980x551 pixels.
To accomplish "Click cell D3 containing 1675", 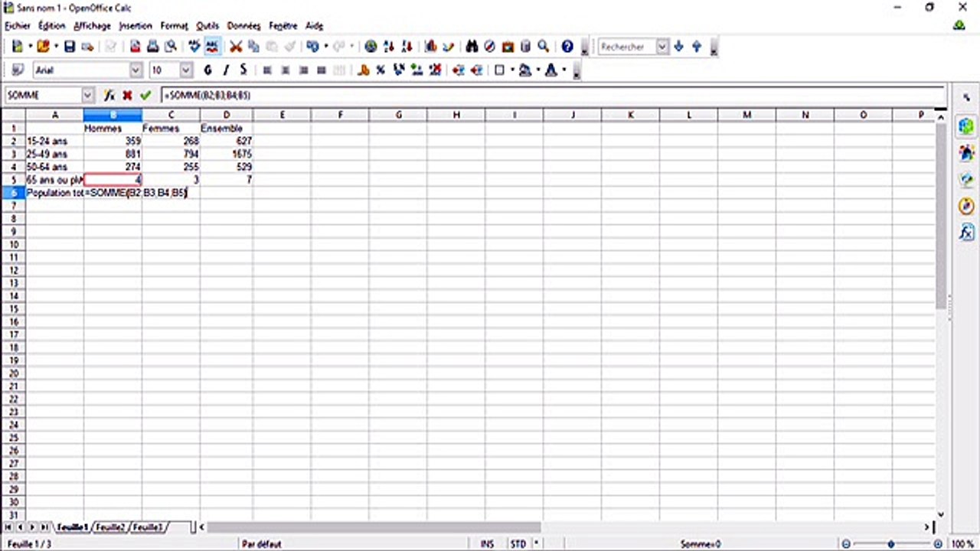I will [227, 154].
